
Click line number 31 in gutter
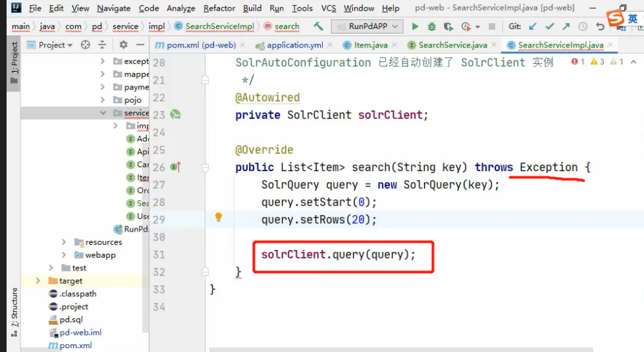[x=159, y=255]
